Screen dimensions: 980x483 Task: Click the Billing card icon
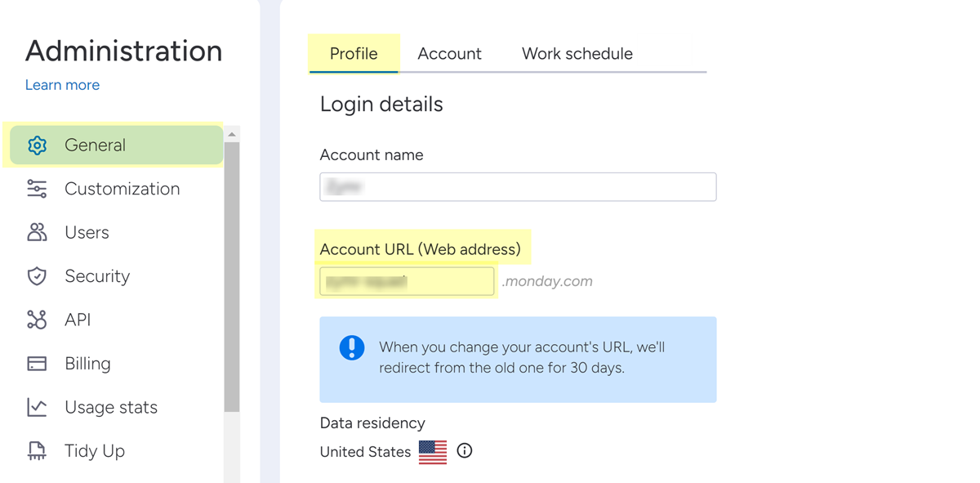[37, 364]
